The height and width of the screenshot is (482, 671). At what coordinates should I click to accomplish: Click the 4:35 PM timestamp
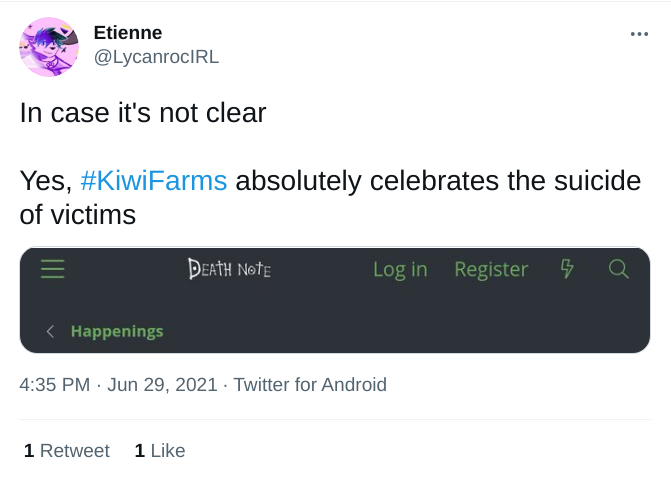[x=55, y=384]
